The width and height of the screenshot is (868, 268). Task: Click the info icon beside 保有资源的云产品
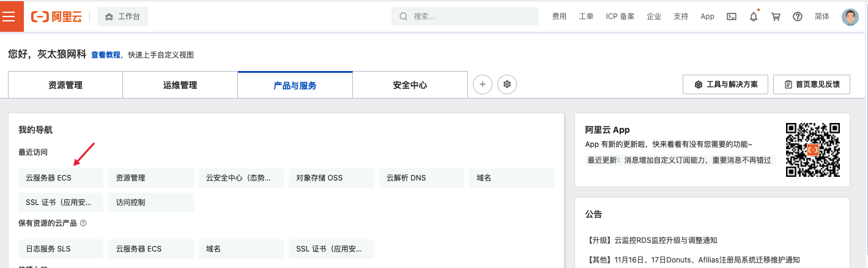tap(83, 223)
